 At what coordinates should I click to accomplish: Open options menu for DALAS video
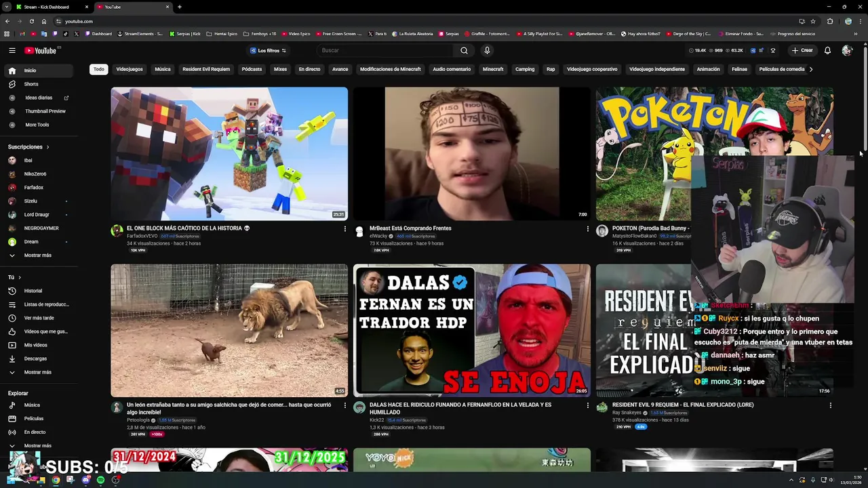(x=587, y=405)
